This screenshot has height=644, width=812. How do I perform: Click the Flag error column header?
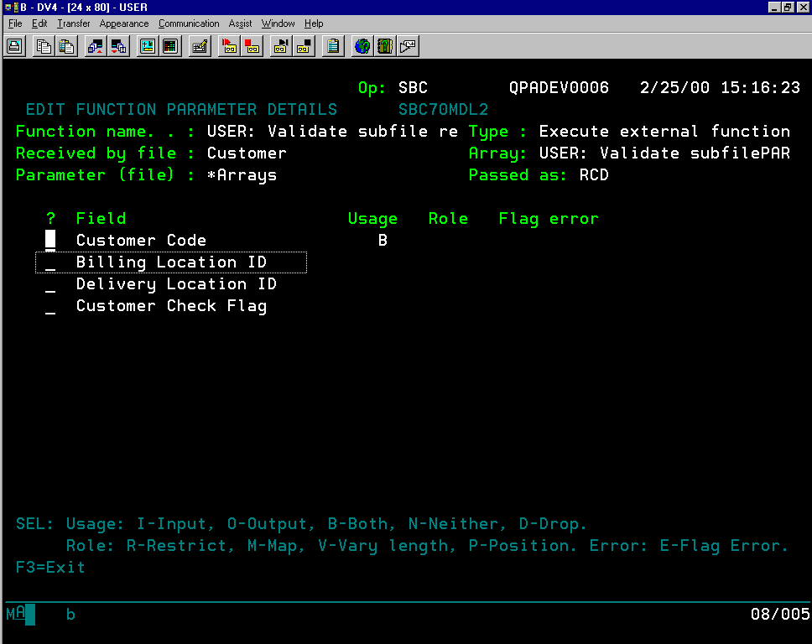549,219
